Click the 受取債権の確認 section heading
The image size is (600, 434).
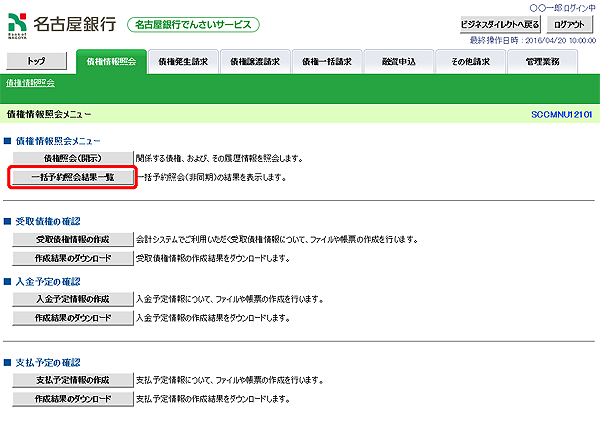point(48,221)
